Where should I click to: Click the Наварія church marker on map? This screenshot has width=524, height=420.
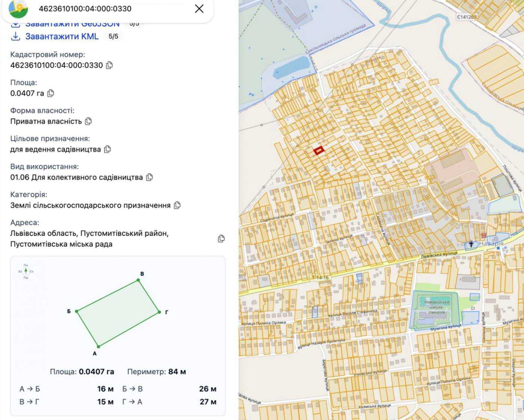pos(471,244)
